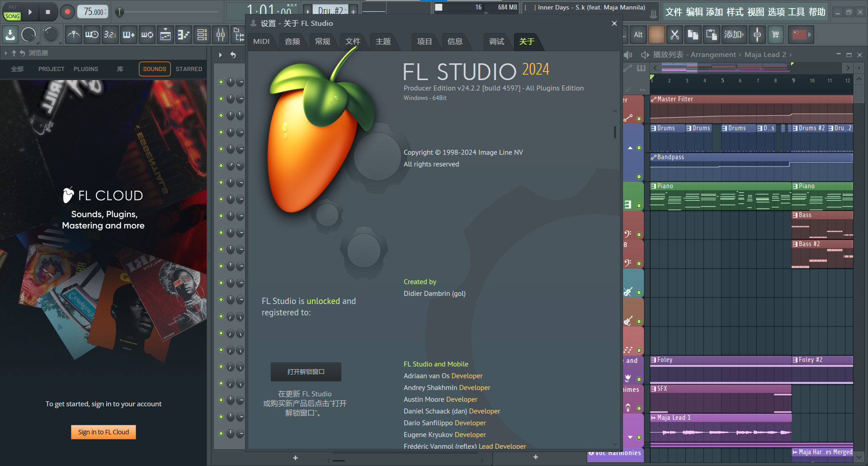868x466 pixels.
Task: Switch to the 项目 project settings tab
Action: click(425, 42)
